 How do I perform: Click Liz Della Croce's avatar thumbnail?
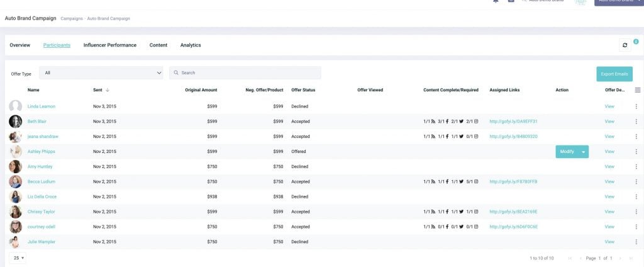click(16, 196)
